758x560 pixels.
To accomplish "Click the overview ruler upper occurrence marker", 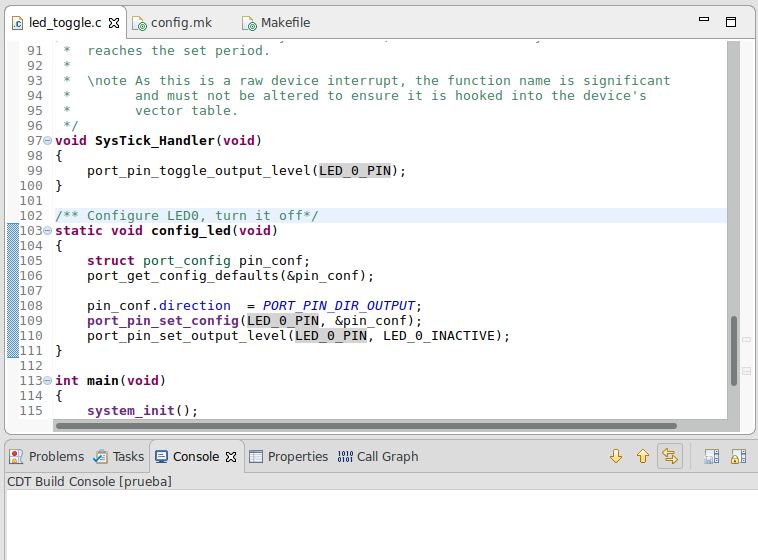I will tap(747, 340).
